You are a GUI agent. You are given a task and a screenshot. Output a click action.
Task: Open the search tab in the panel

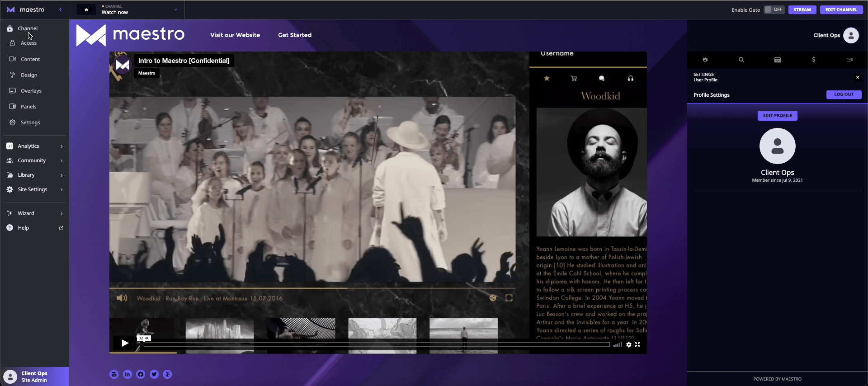click(x=741, y=60)
